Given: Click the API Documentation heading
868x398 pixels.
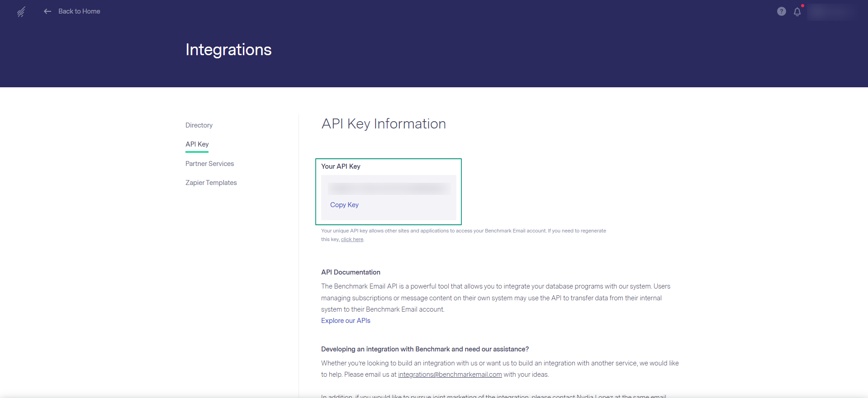Looking at the screenshot, I should [x=351, y=272].
